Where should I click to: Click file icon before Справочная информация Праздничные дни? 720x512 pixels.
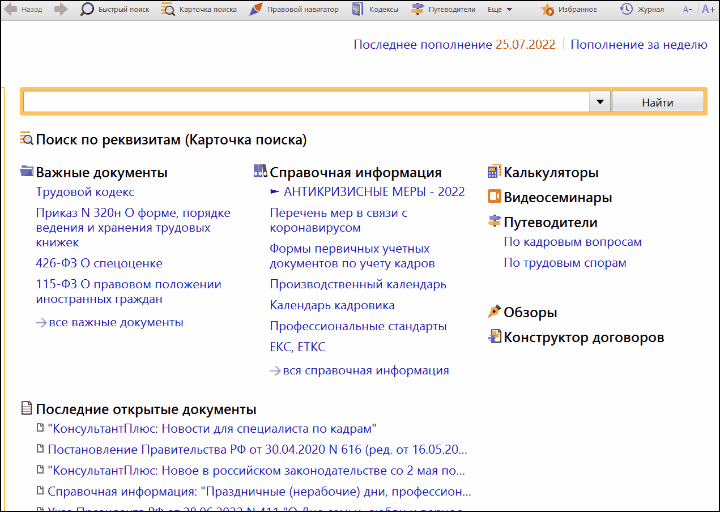(40, 490)
